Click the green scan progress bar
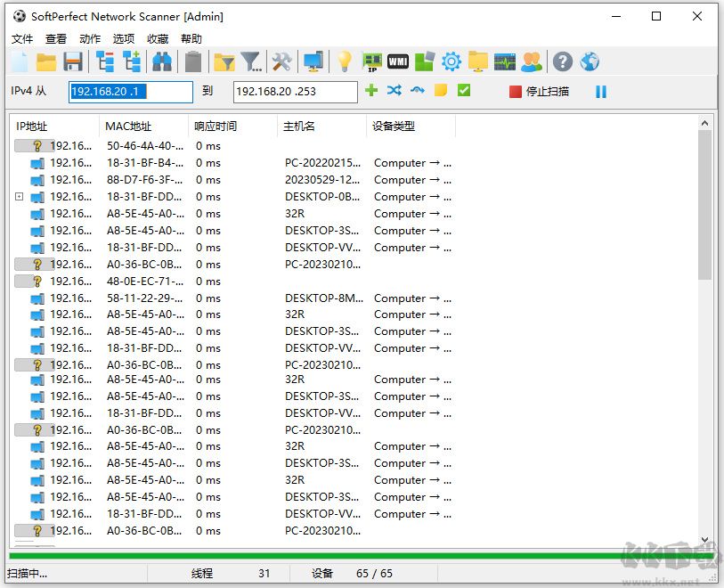This screenshot has width=724, height=588. pos(356,554)
